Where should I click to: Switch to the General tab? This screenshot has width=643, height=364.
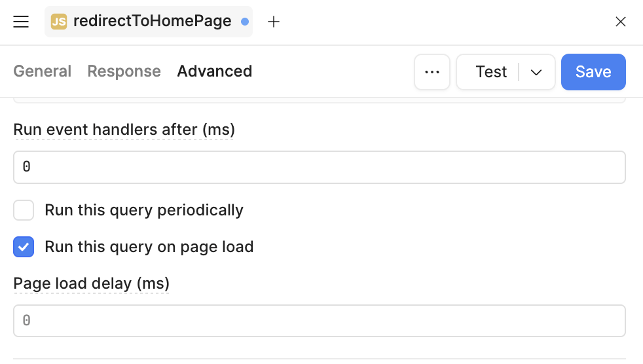(43, 71)
